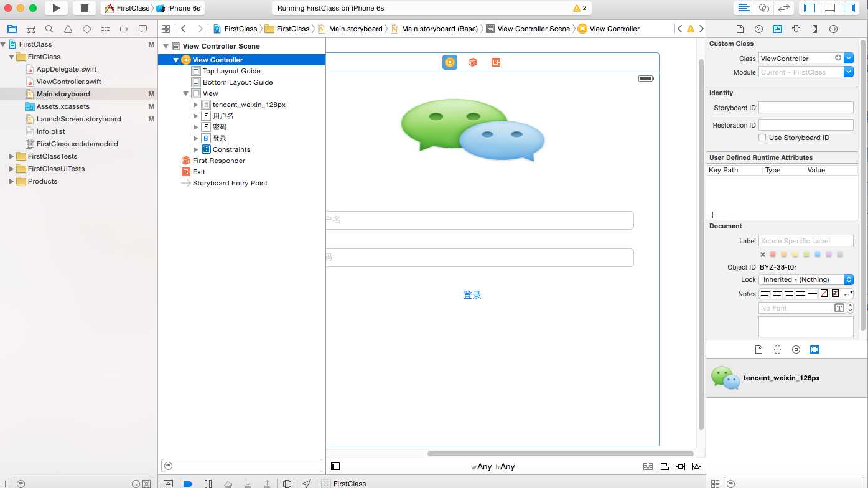The height and width of the screenshot is (488, 868).
Task: Open the Issue navigator warning icon
Action: click(x=68, y=29)
